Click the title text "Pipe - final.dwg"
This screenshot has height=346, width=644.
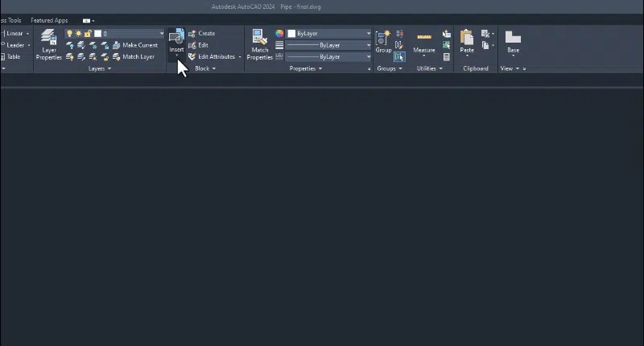pyautogui.click(x=300, y=6)
